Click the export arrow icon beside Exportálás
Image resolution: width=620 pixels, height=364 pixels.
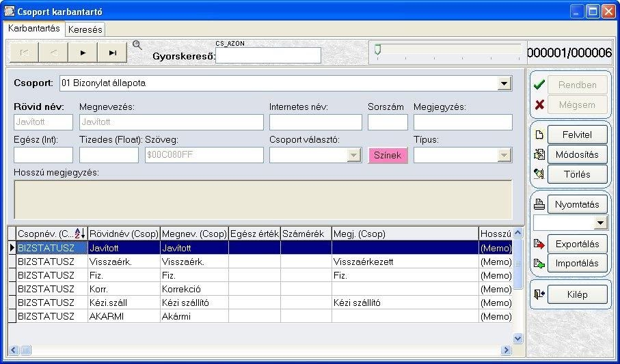[539, 244]
